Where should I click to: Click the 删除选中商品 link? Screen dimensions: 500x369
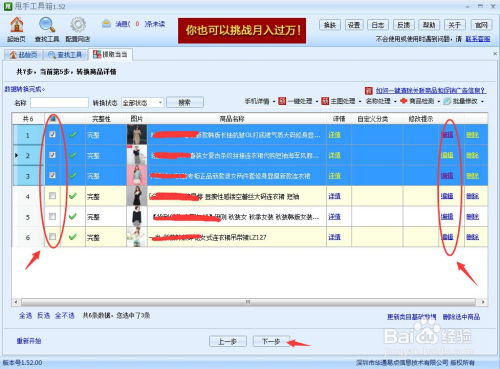[x=461, y=317]
